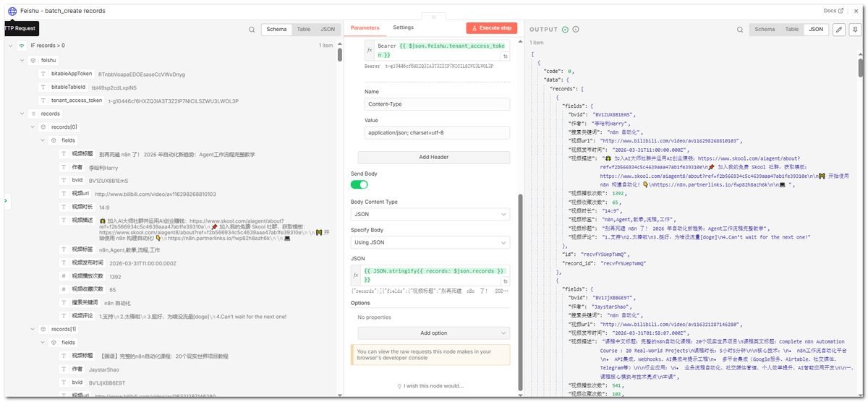The width and height of the screenshot is (868, 402).
Task: Click the records array list icon
Action: (33, 114)
